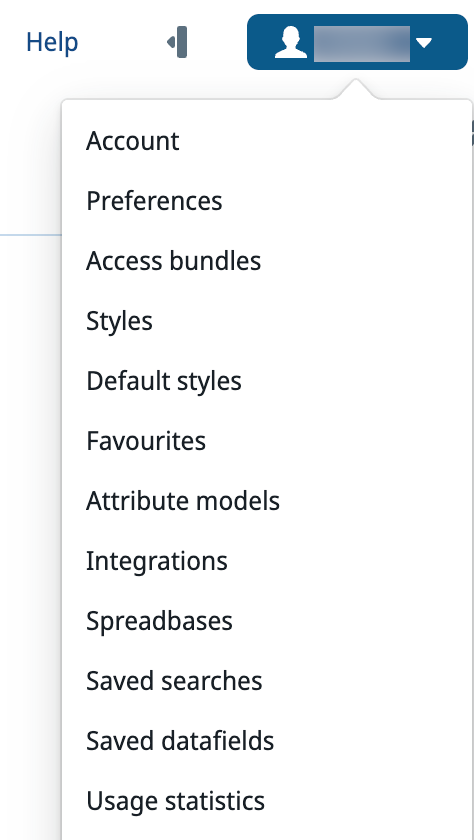The image size is (474, 840).
Task: Select Preferences in the dropdown menu
Action: pyautogui.click(x=154, y=201)
